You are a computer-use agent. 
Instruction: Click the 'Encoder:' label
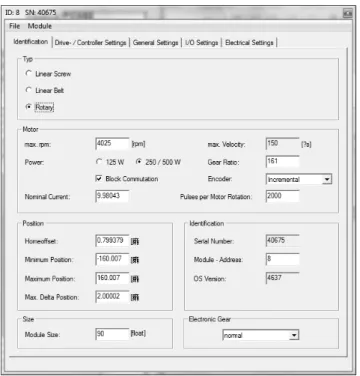click(x=219, y=179)
